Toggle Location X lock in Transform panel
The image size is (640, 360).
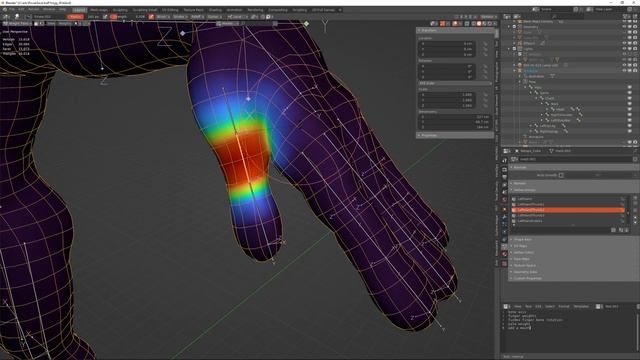pos(485,43)
